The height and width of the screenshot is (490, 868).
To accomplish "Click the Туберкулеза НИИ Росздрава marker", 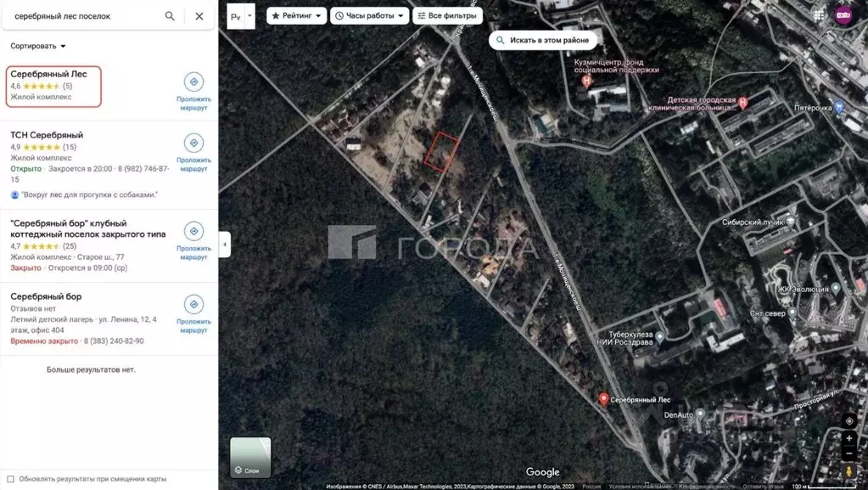I will coord(659,336).
